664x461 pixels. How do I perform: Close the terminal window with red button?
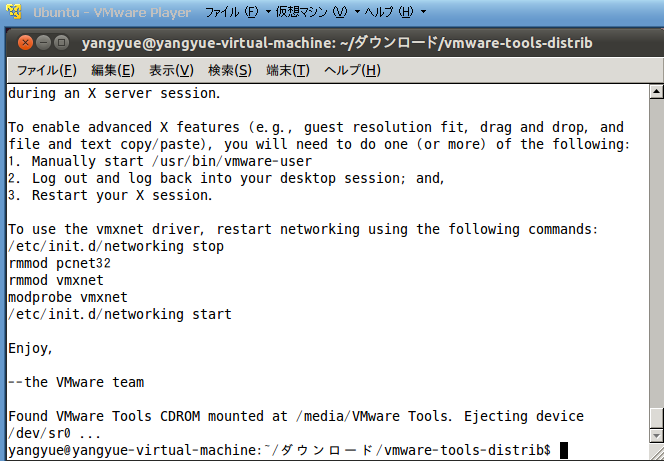pyautogui.click(x=25, y=43)
